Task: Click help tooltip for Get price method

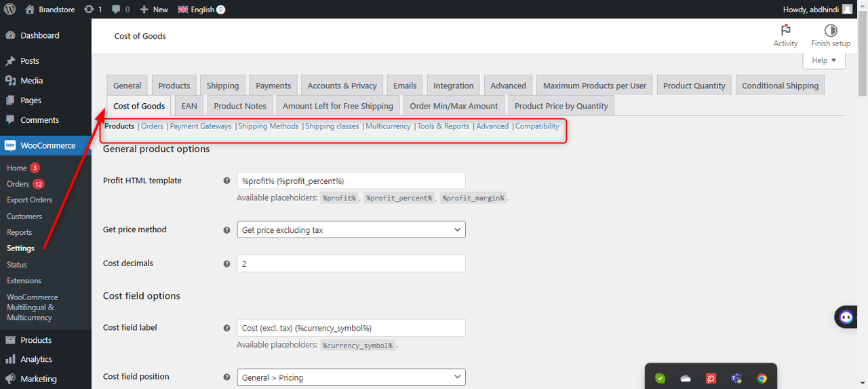Action: coord(226,230)
